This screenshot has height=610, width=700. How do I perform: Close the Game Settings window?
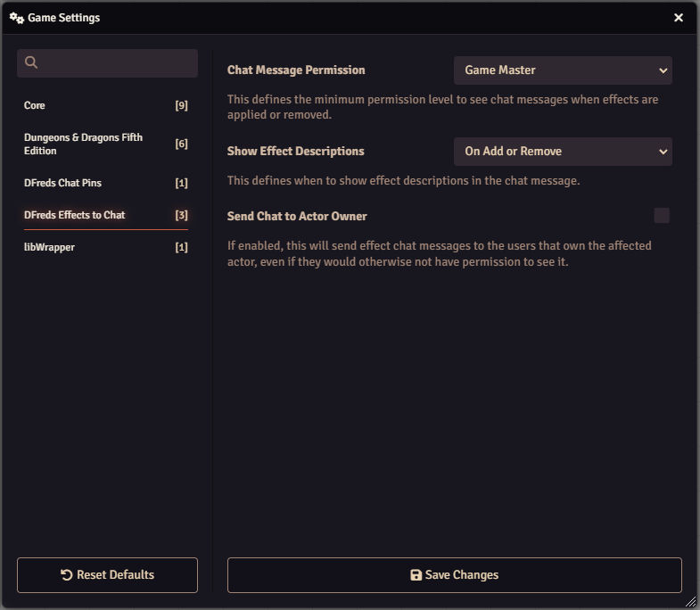tap(679, 18)
